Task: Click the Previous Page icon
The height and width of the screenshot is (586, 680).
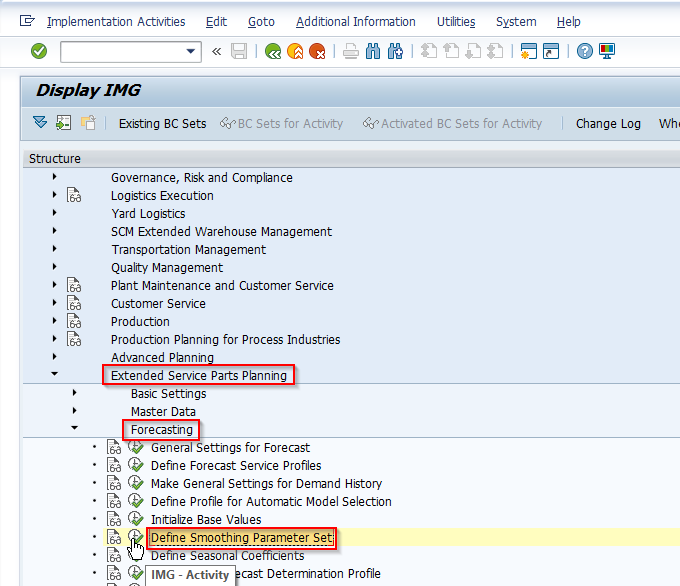Action: 451,52
